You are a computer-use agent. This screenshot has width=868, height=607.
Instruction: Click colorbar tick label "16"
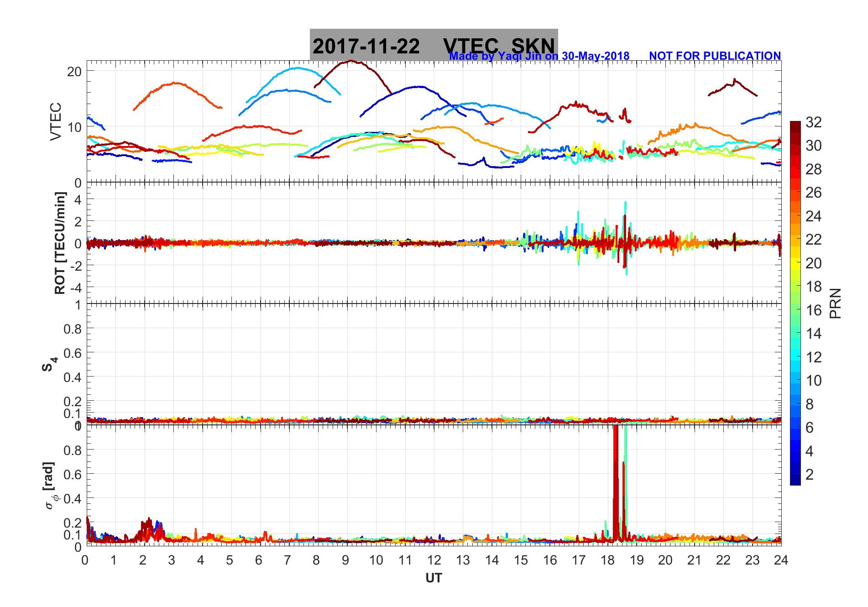[x=813, y=310]
